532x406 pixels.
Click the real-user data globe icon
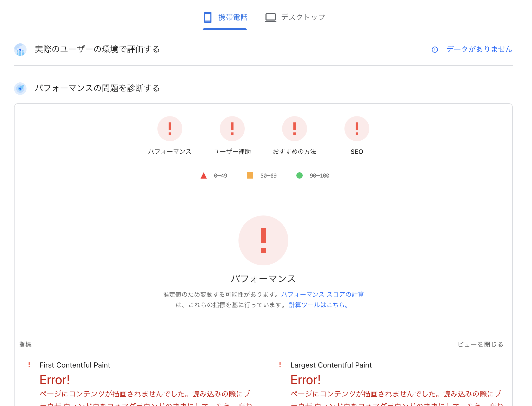click(x=20, y=49)
